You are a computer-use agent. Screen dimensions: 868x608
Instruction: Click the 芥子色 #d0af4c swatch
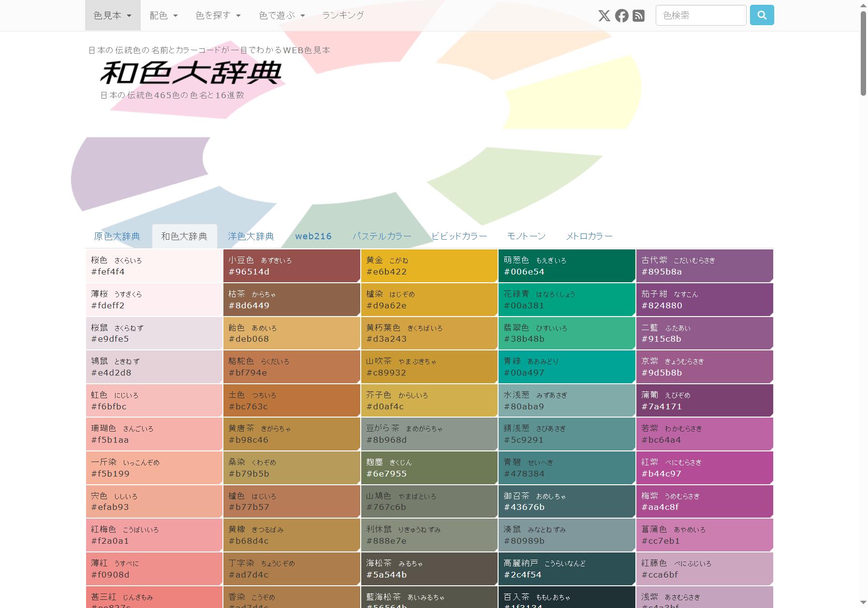(x=429, y=401)
